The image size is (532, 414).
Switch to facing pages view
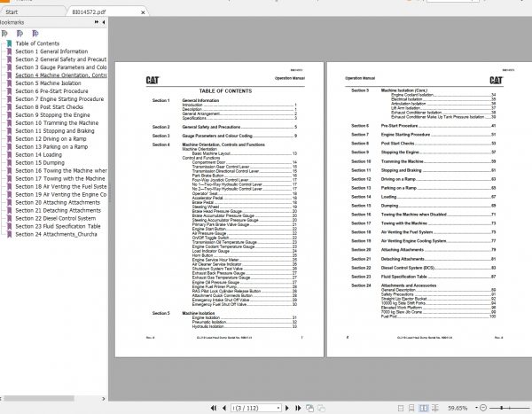click(424, 408)
